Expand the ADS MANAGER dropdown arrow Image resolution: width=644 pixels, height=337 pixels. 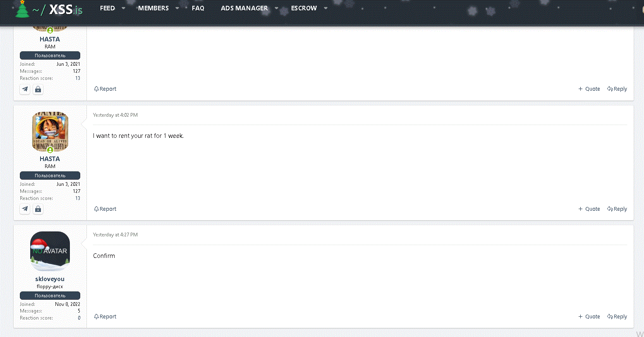[x=277, y=8]
